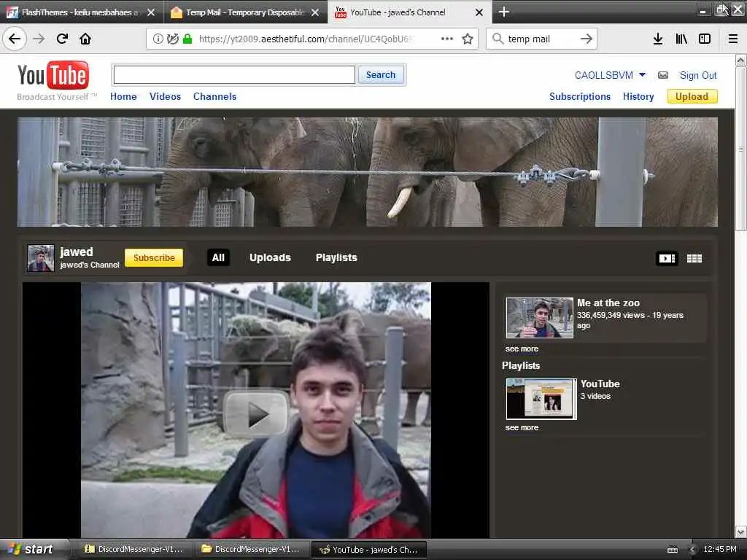Expand hidden system tray icons arrow

[x=692, y=550]
